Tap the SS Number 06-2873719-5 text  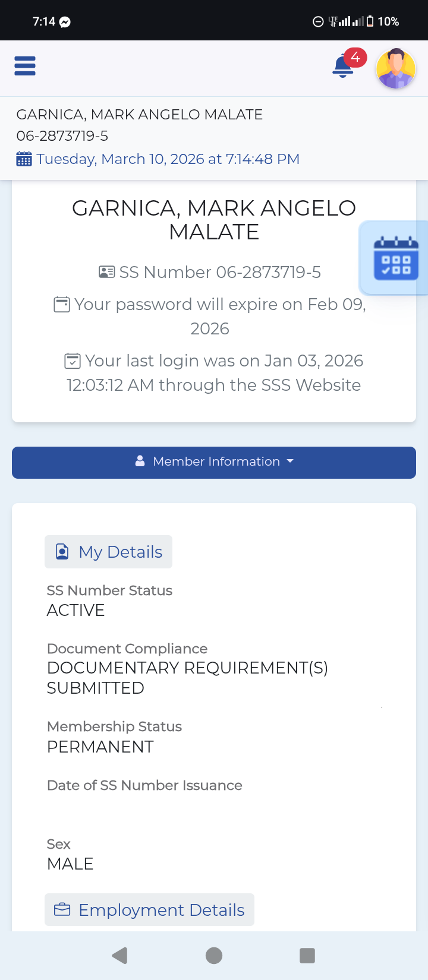[220, 272]
